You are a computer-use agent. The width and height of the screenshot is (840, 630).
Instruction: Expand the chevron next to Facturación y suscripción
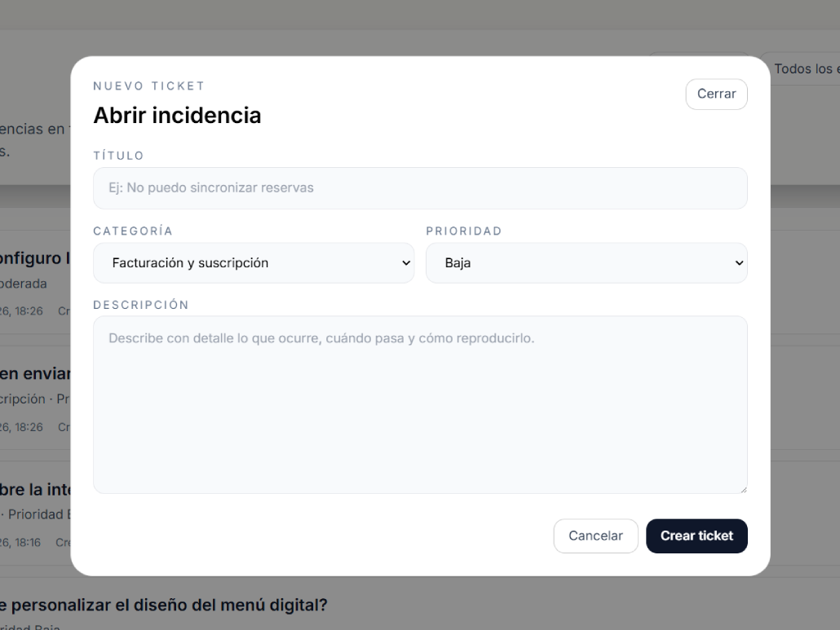[405, 262]
